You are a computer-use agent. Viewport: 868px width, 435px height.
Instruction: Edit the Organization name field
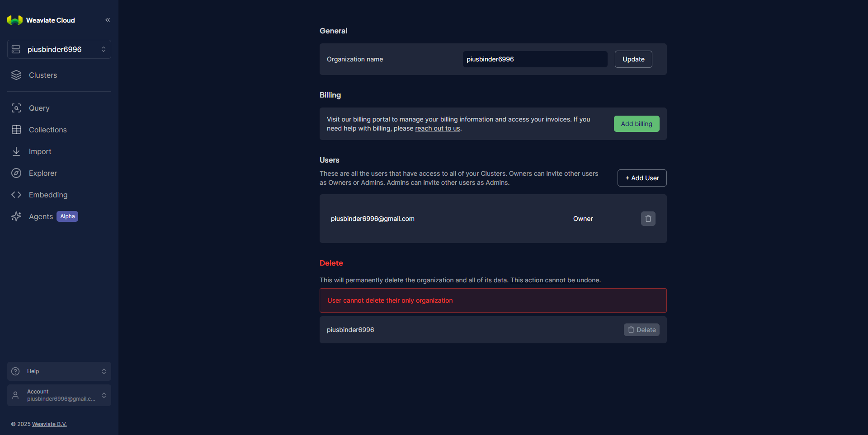[535, 59]
